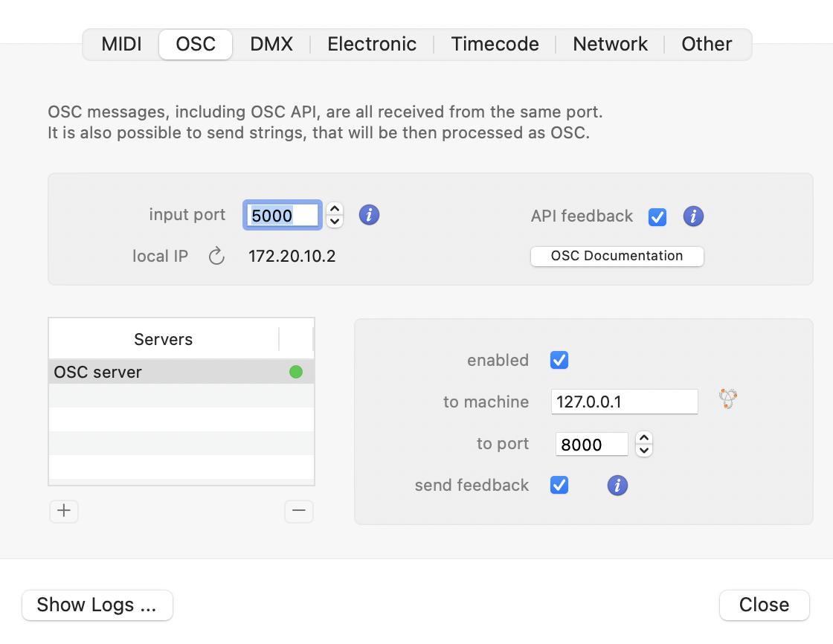Decrease input port with stepper down arrow
Image resolution: width=833 pixels, height=644 pixels.
coord(335,221)
